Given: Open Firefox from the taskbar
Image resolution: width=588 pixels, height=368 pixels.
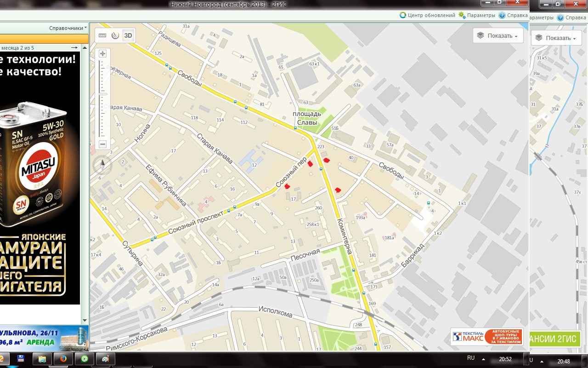Looking at the screenshot, I should tap(63, 358).
